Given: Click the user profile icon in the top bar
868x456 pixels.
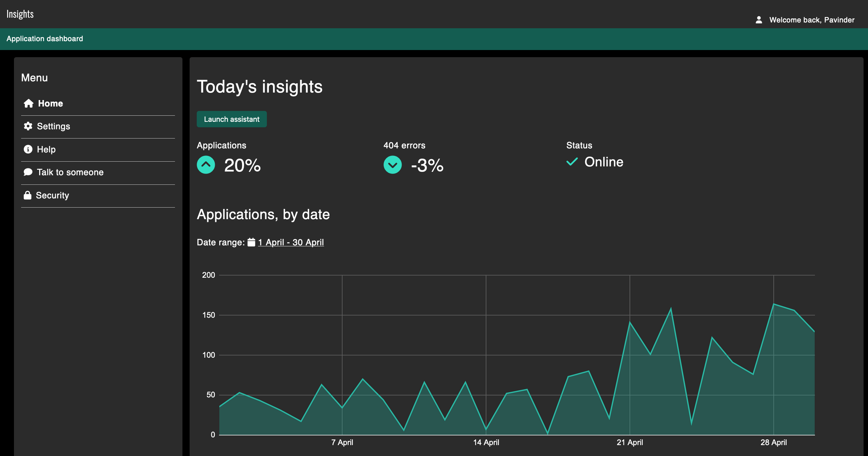Looking at the screenshot, I should [x=759, y=20].
